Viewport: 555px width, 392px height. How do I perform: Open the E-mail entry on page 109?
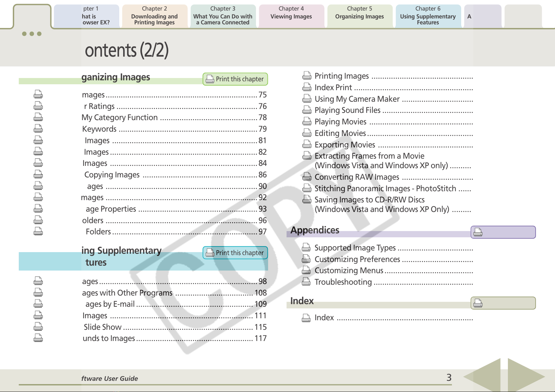[x=176, y=304]
